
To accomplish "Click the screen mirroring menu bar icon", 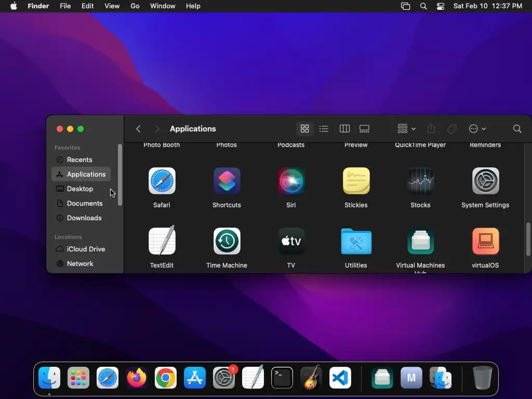I will pos(405,6).
